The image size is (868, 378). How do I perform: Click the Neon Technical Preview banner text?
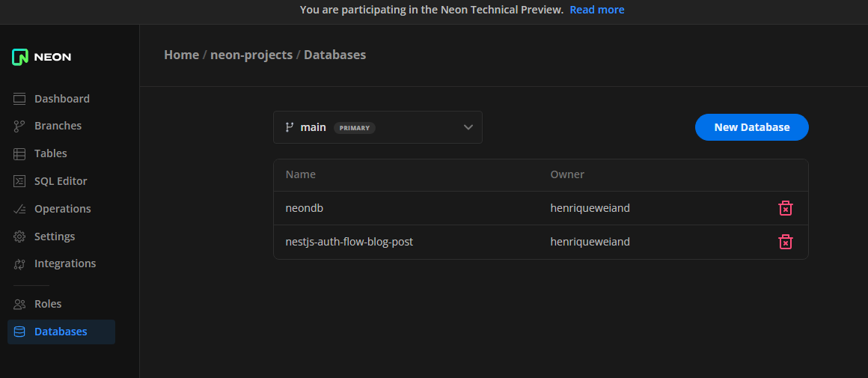[432, 10]
